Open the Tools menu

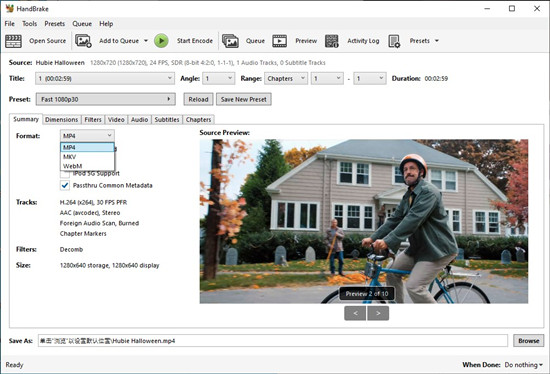point(29,24)
